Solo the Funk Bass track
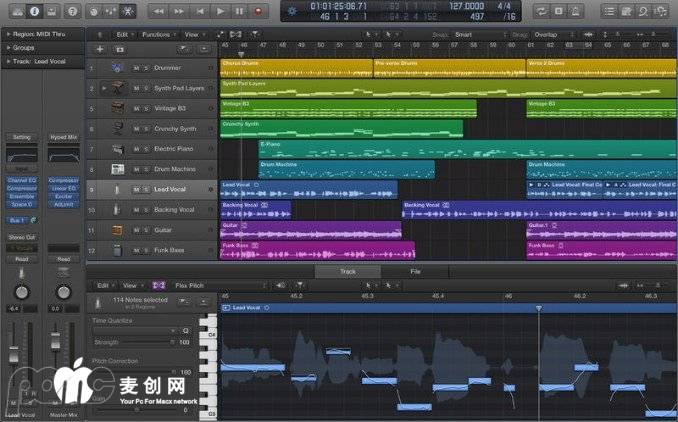Image resolution: width=678 pixels, height=422 pixels. pos(146,250)
